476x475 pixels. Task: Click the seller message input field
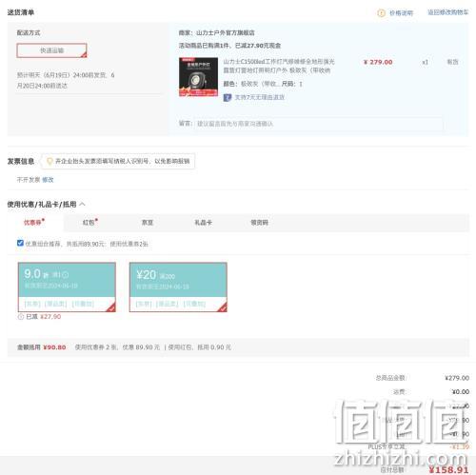[x=319, y=124]
